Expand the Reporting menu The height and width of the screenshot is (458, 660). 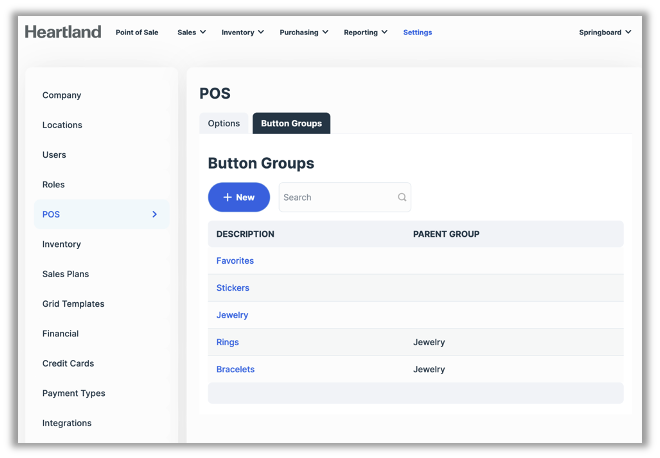point(366,32)
